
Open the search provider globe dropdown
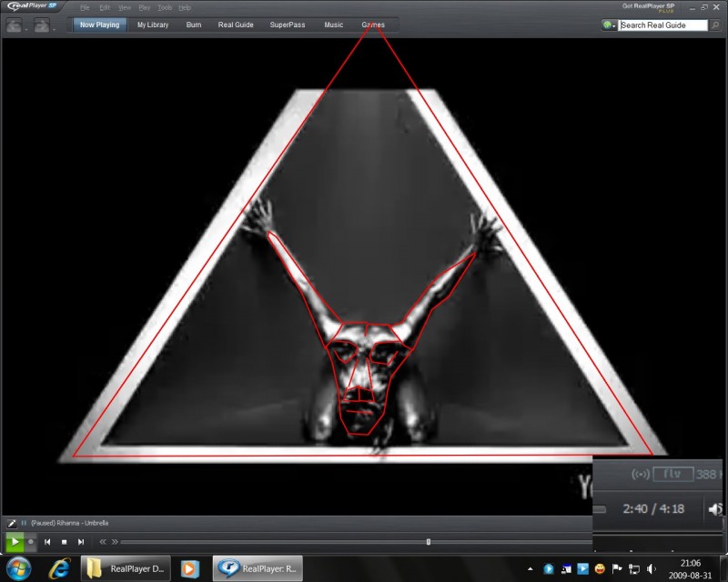[609, 25]
